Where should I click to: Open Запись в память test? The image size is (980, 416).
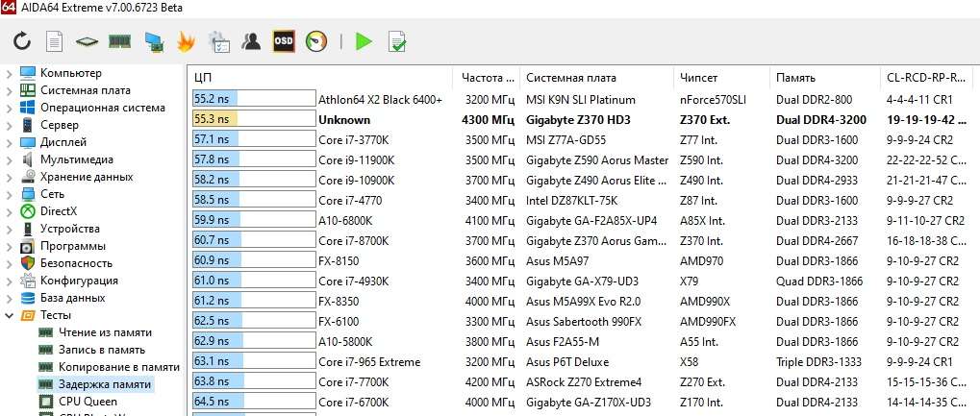coord(102,350)
